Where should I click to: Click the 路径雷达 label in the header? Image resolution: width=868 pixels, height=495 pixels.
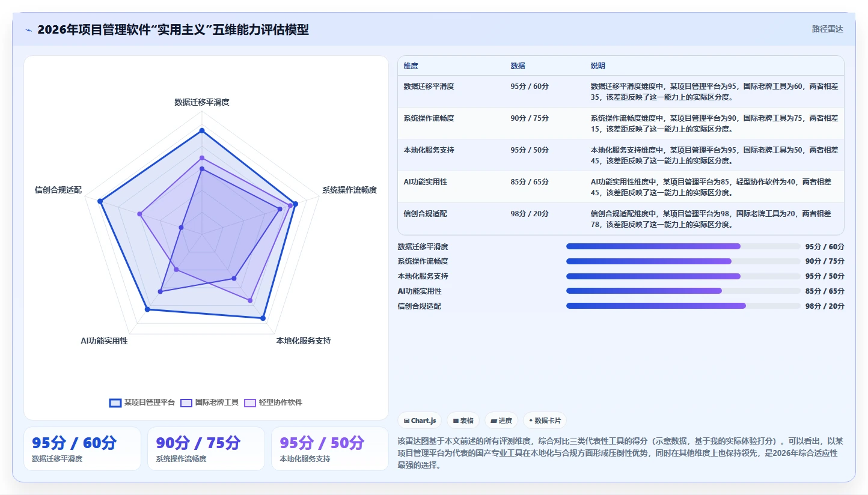point(828,29)
